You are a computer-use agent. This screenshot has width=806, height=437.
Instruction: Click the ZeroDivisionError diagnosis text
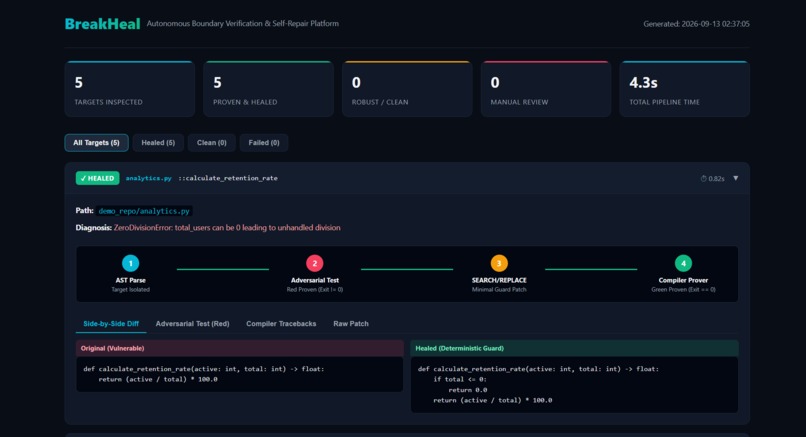[x=227, y=227]
